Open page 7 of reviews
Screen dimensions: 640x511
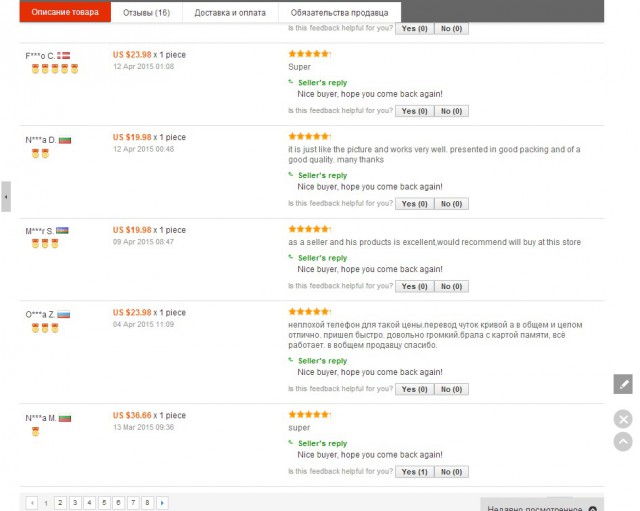(x=133, y=502)
